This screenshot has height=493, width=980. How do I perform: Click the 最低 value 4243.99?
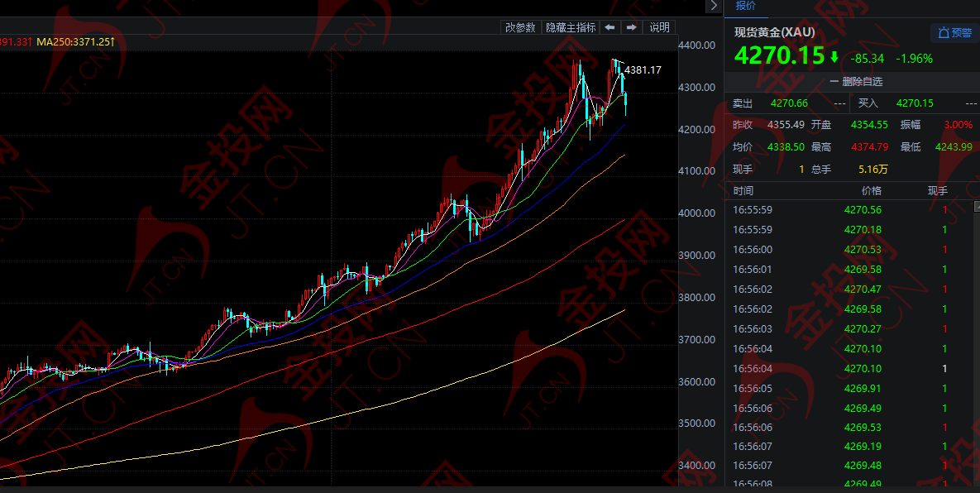pos(954,147)
